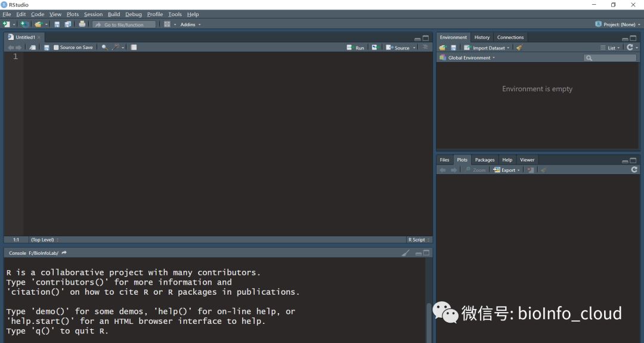Image resolution: width=644 pixels, height=343 pixels.
Task: Toggle the Source on Save checkbox
Action: [56, 48]
